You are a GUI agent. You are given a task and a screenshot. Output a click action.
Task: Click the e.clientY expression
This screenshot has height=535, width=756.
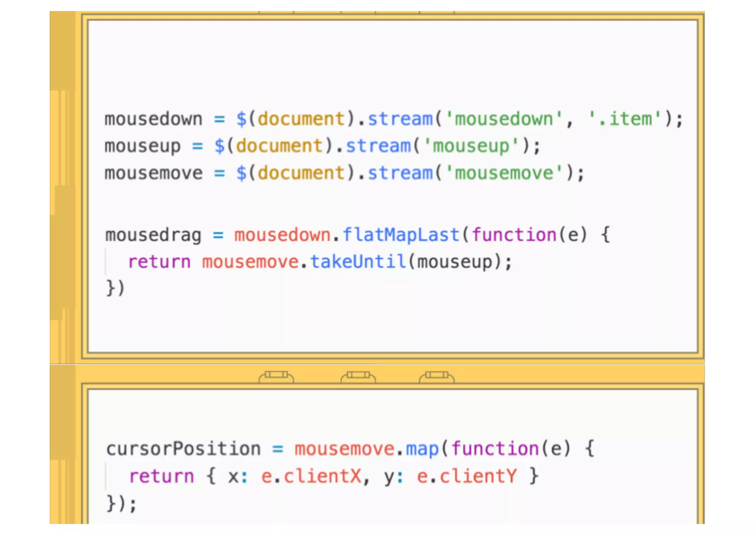tap(467, 476)
